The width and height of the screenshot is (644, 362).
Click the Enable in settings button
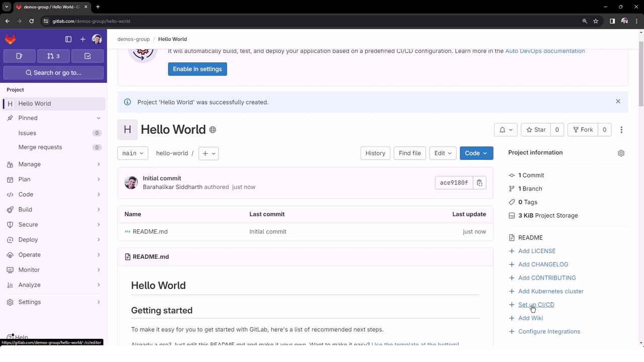[x=197, y=69]
